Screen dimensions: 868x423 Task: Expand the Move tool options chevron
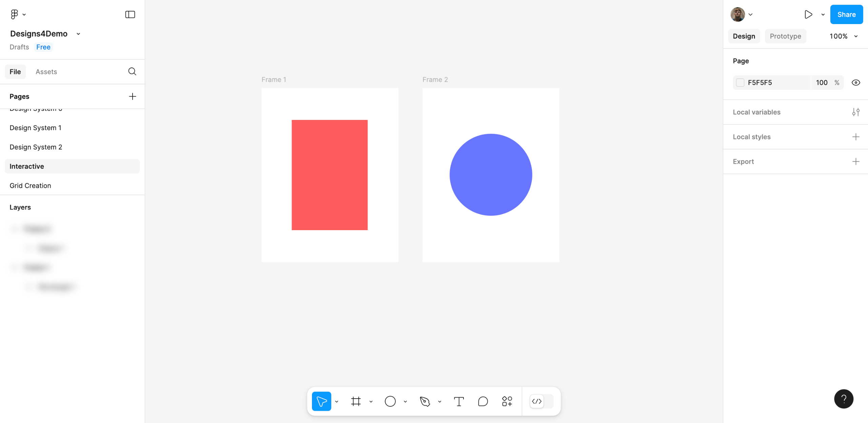pyautogui.click(x=337, y=402)
